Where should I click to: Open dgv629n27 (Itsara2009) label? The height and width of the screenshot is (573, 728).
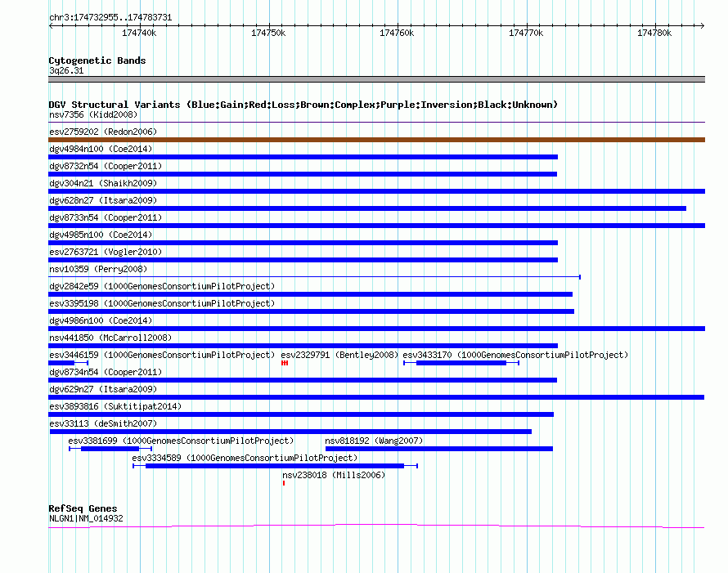pos(103,389)
